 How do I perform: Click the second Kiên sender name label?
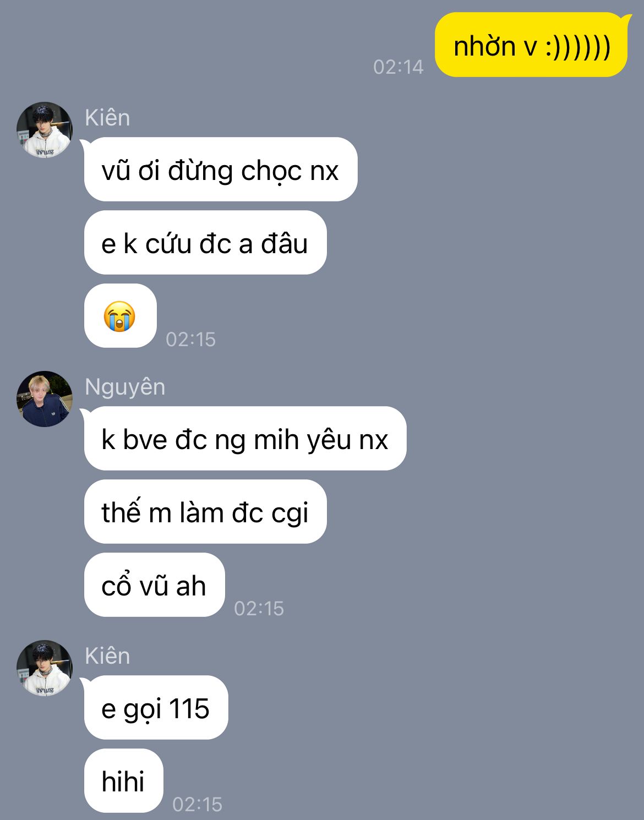coord(107,656)
